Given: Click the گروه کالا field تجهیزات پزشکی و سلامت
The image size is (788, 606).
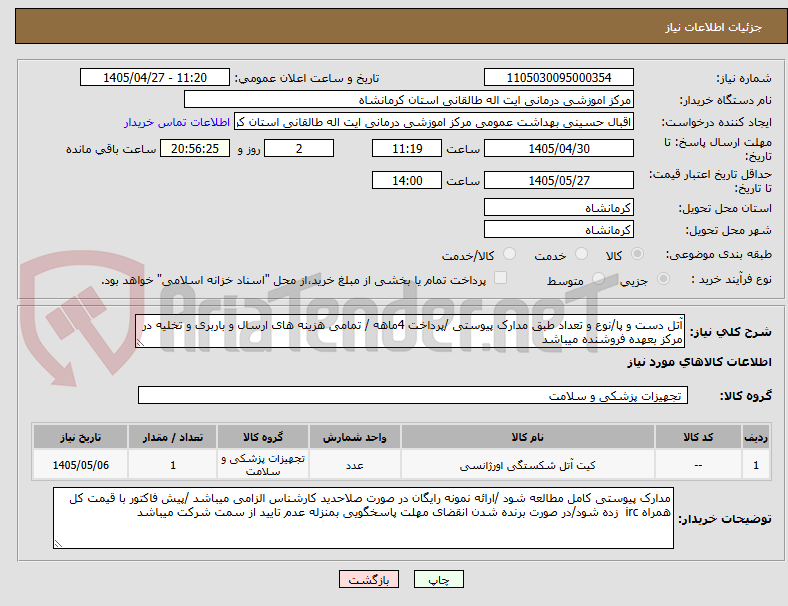Looking at the screenshot, I should click(413, 395).
